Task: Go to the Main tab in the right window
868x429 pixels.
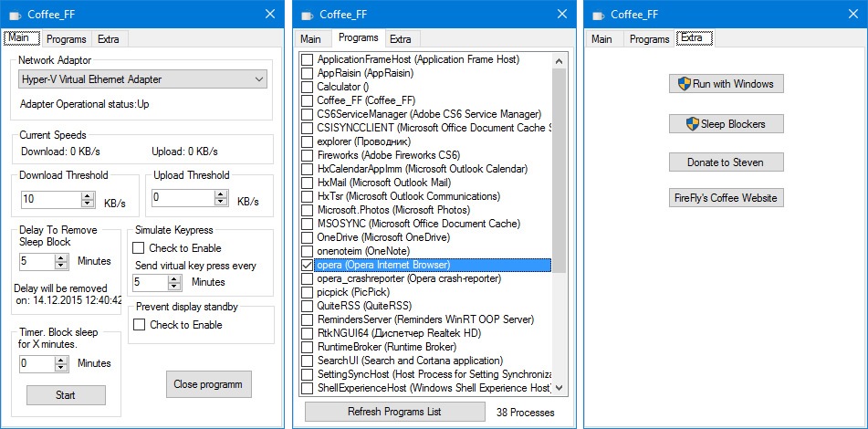Action: tap(601, 39)
